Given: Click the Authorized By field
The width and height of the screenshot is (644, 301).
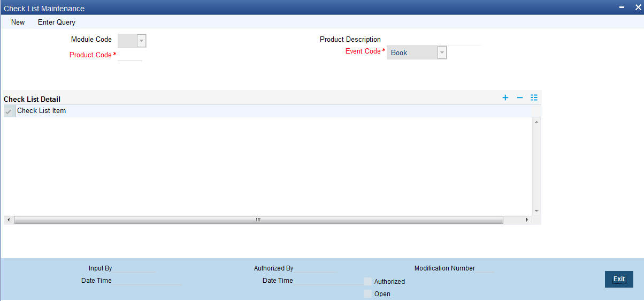Looking at the screenshot, I should [316, 268].
